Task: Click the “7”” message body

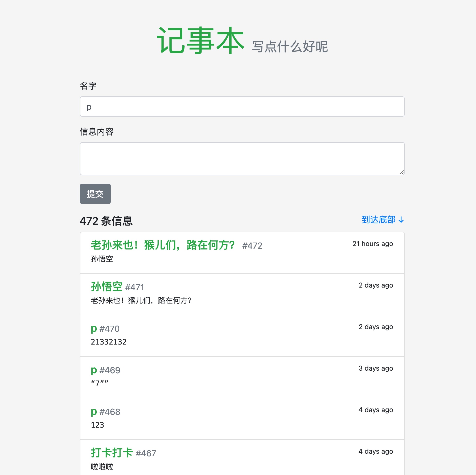Action: point(100,383)
